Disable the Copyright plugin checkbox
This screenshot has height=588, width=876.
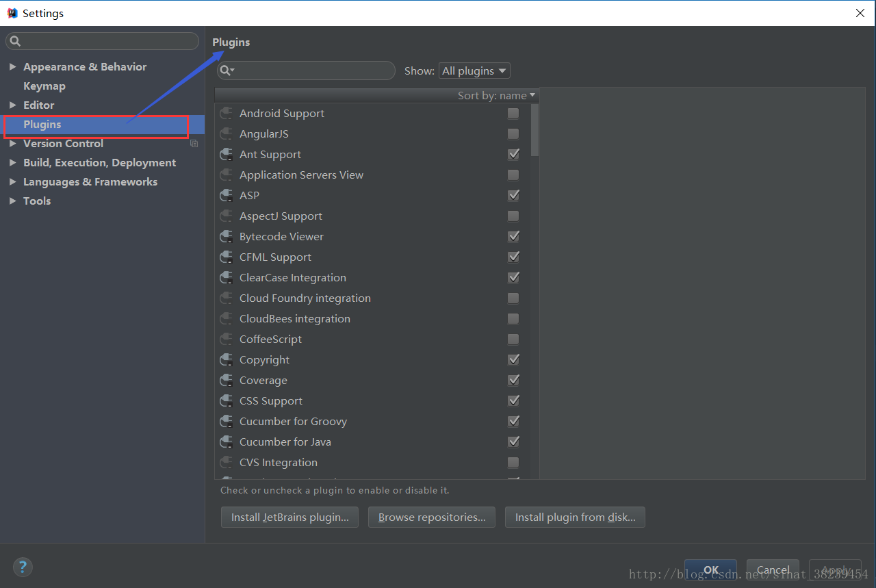[x=513, y=360]
